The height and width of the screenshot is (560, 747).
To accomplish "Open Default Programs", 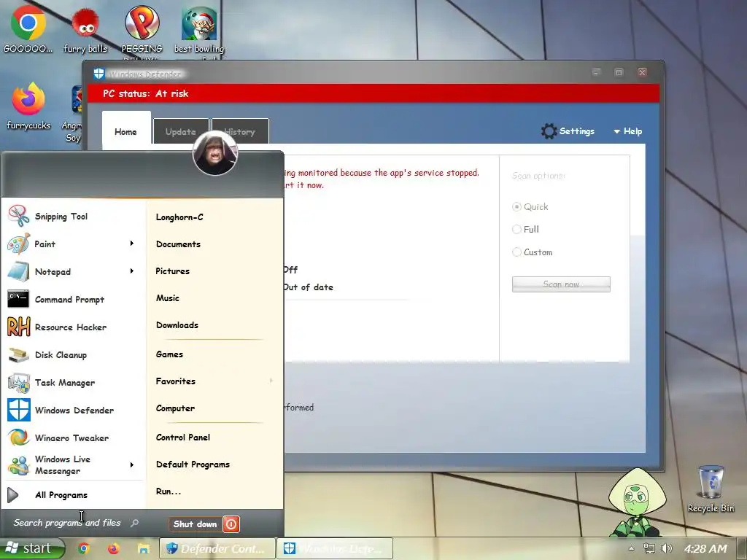I will (x=193, y=464).
